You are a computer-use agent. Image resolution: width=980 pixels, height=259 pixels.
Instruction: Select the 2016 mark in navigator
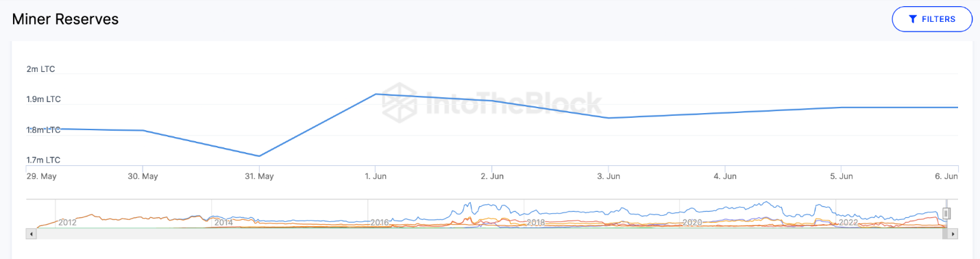pos(380,222)
